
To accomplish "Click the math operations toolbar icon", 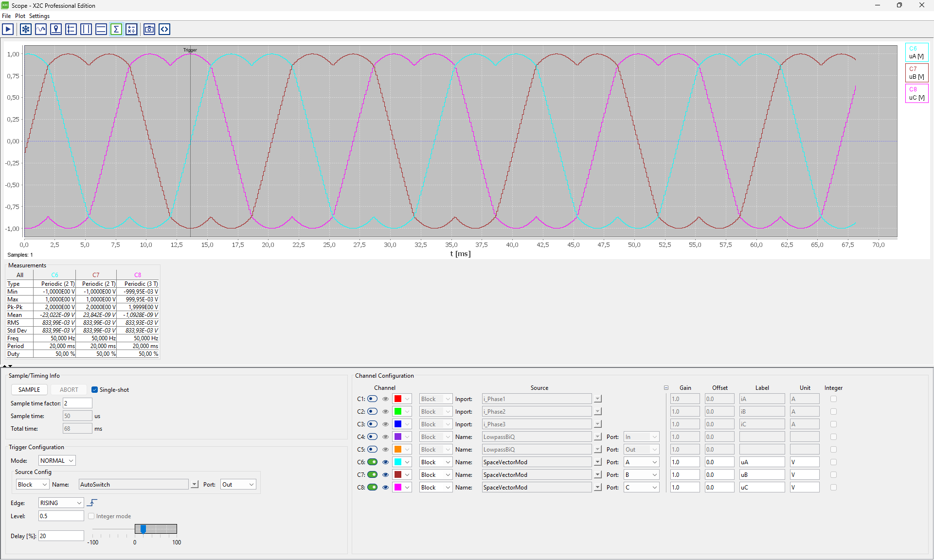I will point(131,29).
